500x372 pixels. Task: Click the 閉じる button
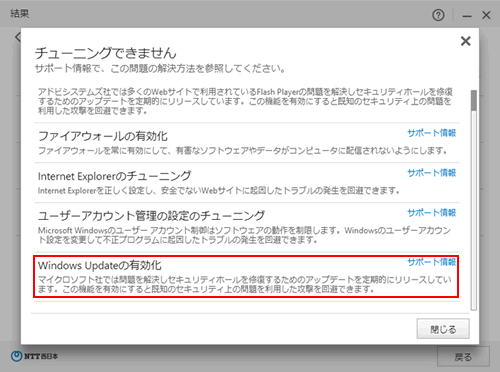coord(443,329)
